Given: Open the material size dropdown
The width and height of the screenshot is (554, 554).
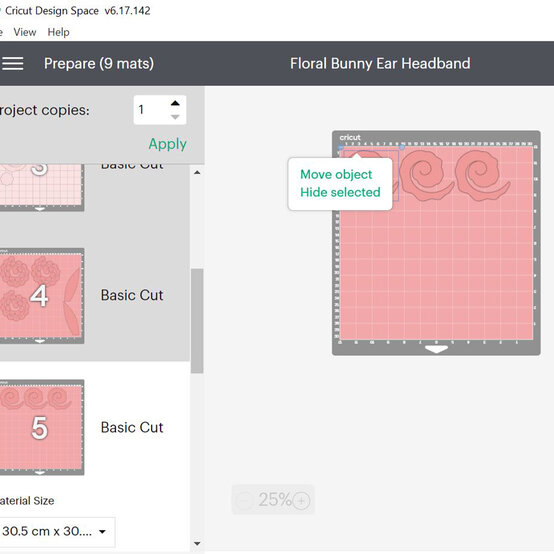Looking at the screenshot, I should [57, 531].
